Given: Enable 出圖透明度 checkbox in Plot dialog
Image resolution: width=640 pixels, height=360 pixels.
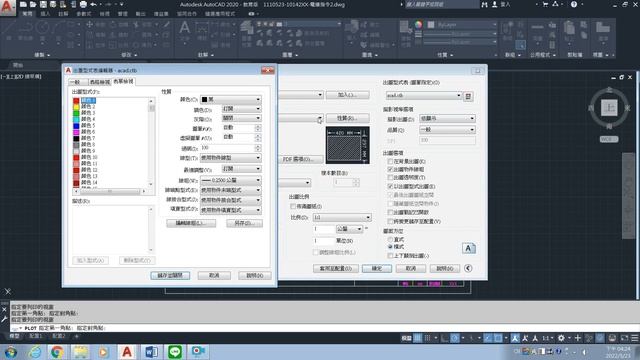Looking at the screenshot, I should [390, 178].
